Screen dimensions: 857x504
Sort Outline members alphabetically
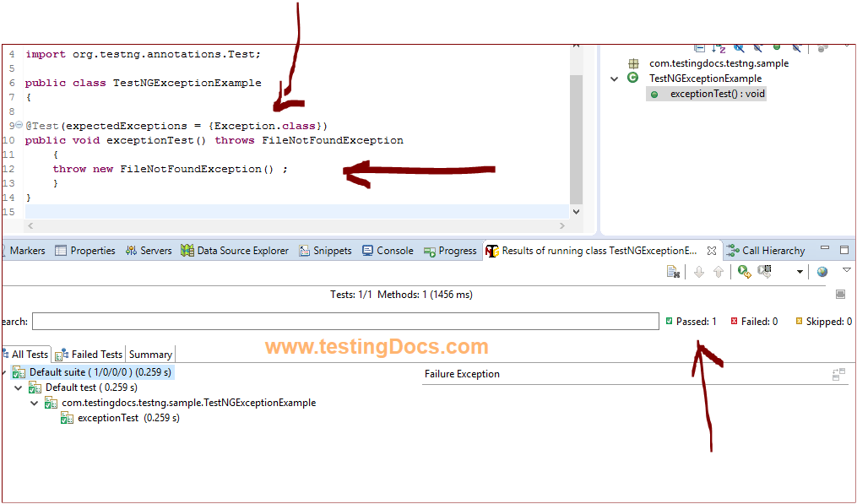pos(719,48)
